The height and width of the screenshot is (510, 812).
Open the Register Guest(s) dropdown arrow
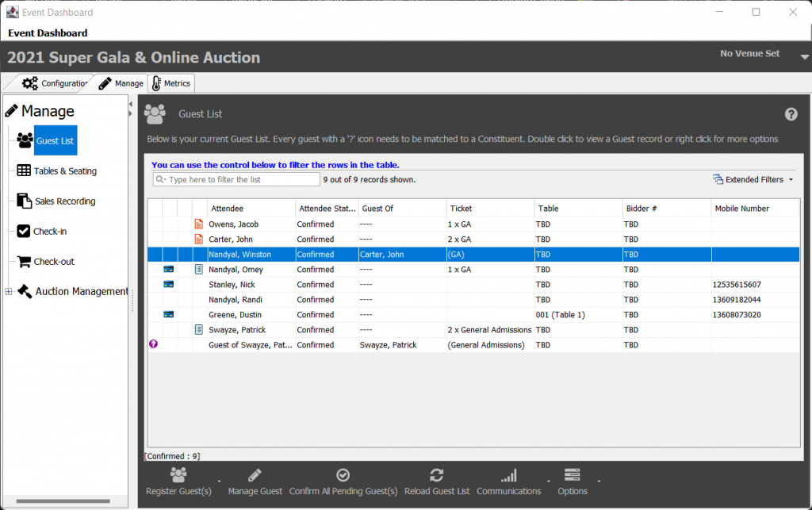point(219,481)
